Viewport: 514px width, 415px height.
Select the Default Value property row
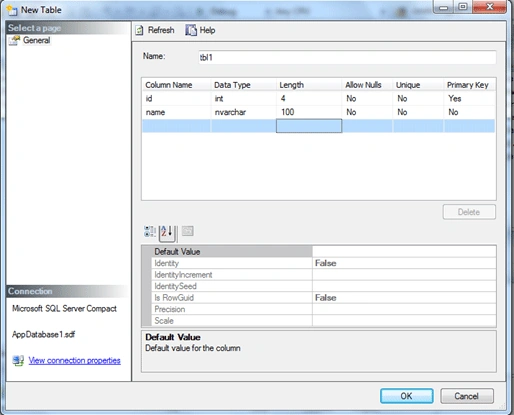[x=232, y=252]
